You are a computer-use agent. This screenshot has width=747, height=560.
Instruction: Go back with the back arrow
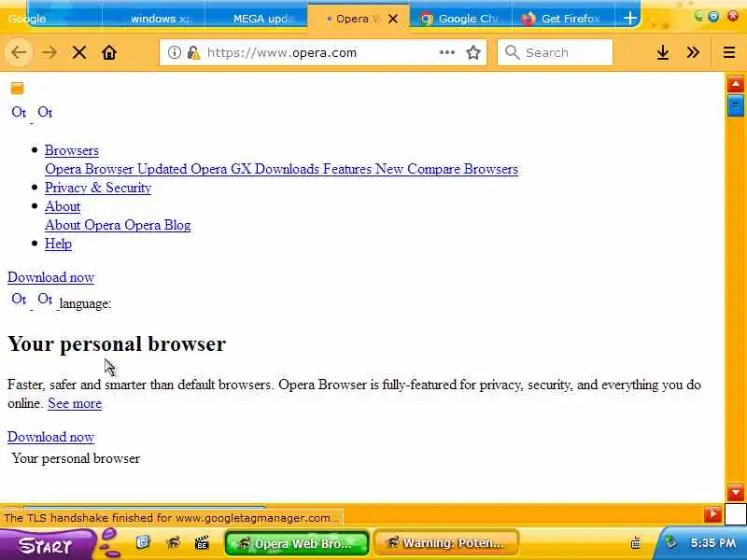(19, 52)
